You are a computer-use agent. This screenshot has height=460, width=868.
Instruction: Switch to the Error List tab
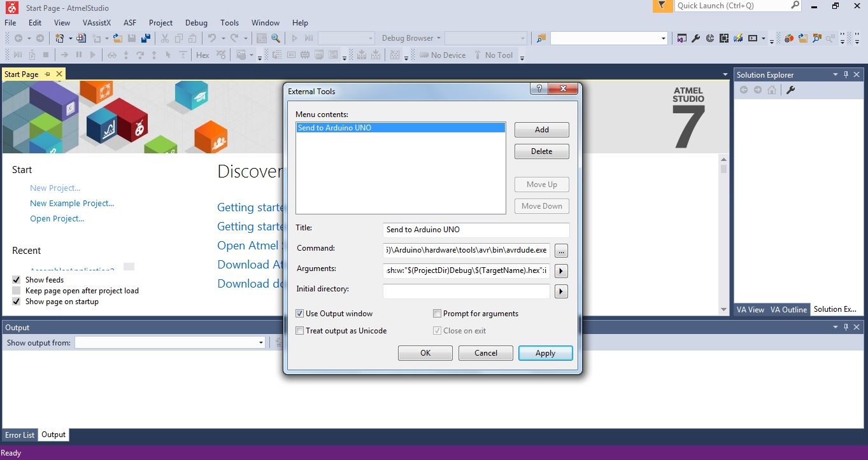pyautogui.click(x=19, y=435)
